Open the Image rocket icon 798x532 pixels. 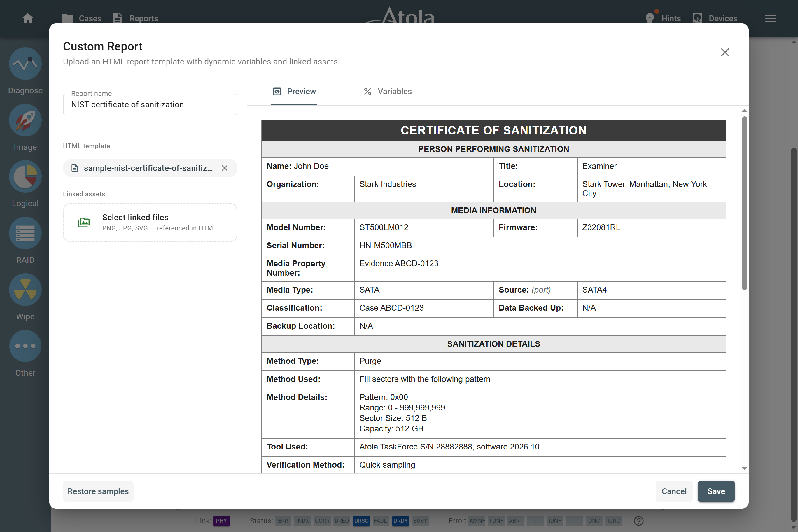coord(25,120)
